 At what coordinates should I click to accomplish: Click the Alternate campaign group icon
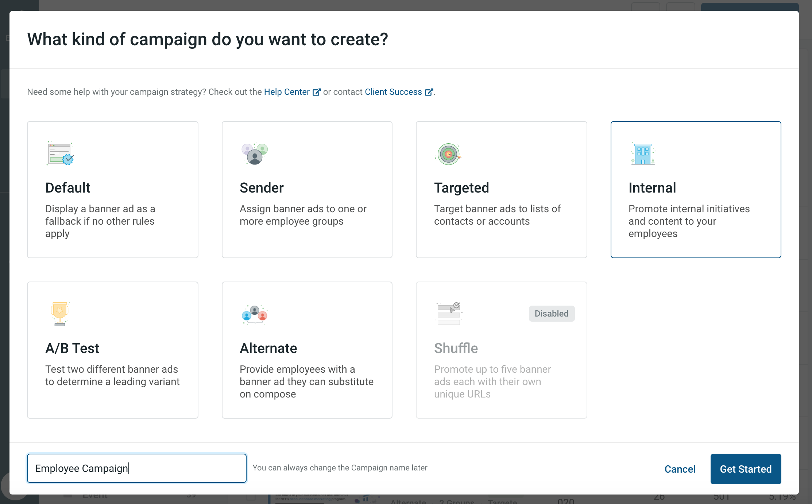click(255, 314)
